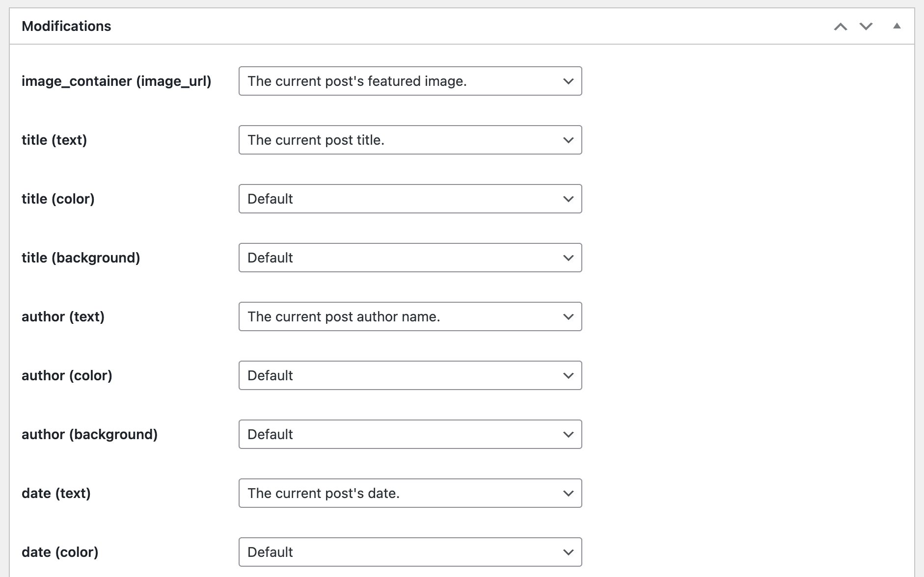Collapse the Modifications panel triangle
This screenshot has height=577, width=924.
coord(897,26)
